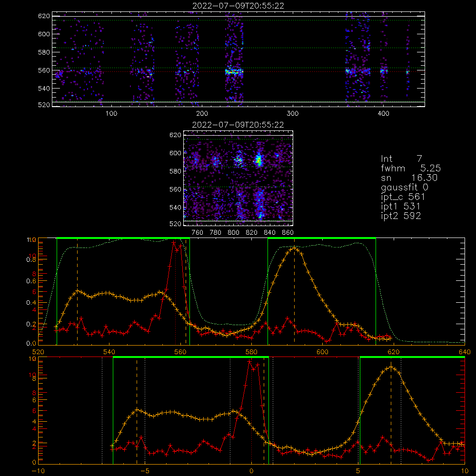
Task: Click the '-10' label on the bottom plot axis
Action: pyautogui.click(x=38, y=471)
